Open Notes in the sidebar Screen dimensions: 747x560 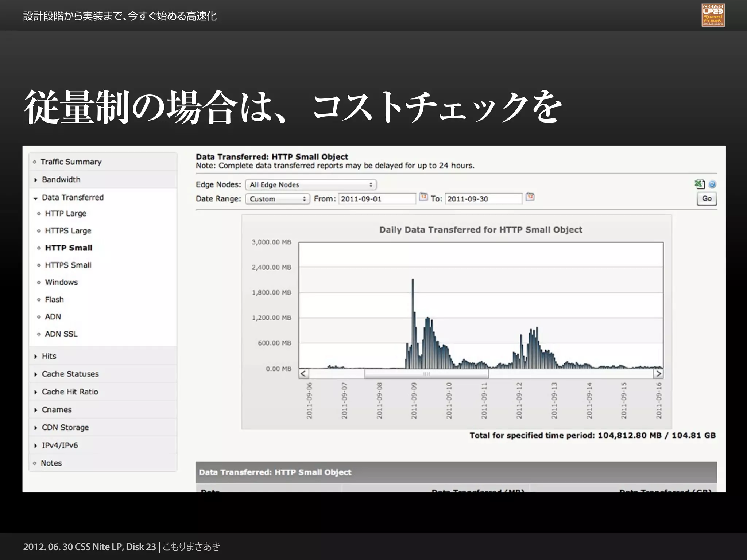pos(103,463)
